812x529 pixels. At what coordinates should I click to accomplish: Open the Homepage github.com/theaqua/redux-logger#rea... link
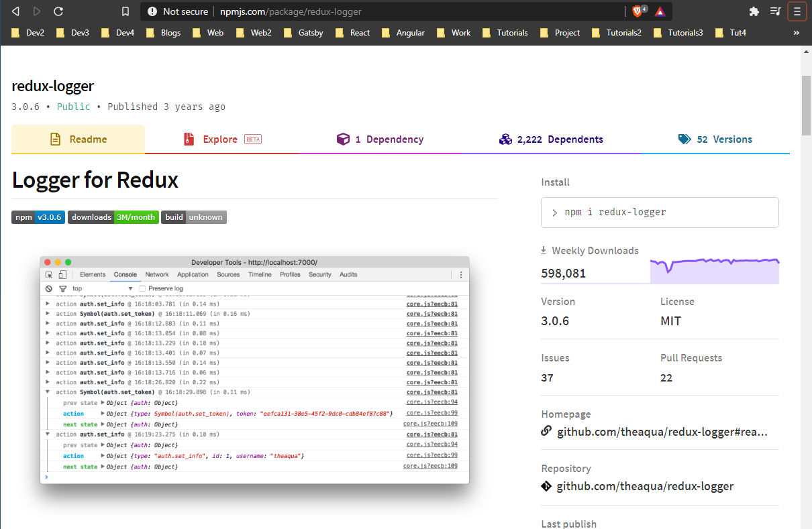(x=662, y=432)
